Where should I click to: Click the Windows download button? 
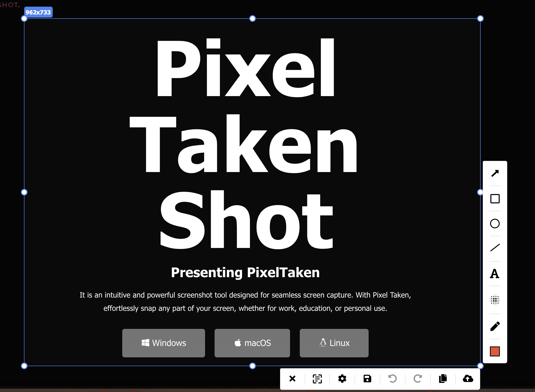coord(164,343)
